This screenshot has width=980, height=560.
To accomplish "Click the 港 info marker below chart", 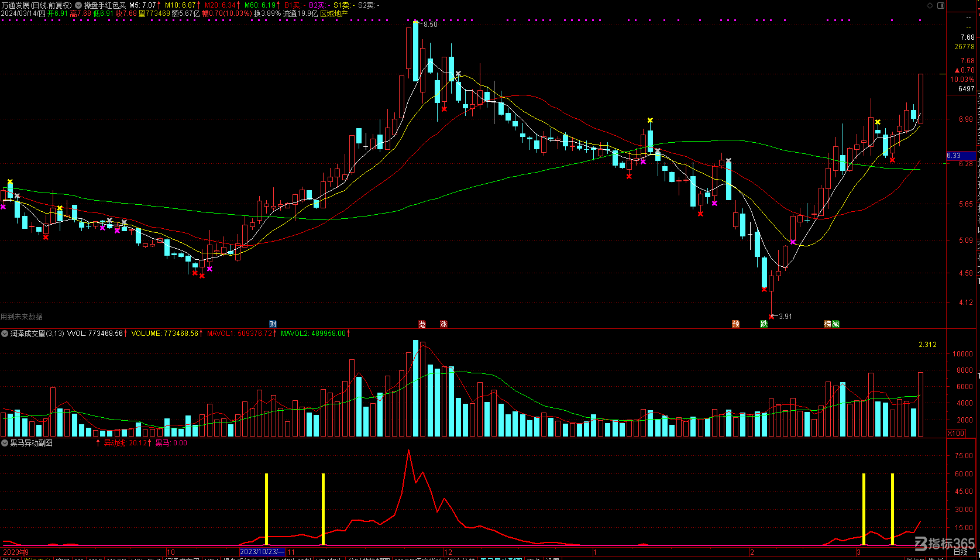I will (x=422, y=324).
